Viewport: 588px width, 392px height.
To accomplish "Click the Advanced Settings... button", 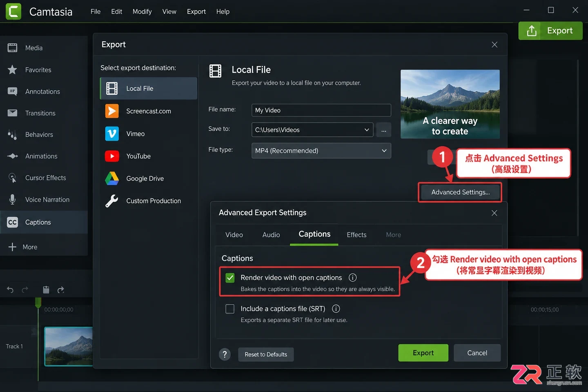I will point(460,192).
